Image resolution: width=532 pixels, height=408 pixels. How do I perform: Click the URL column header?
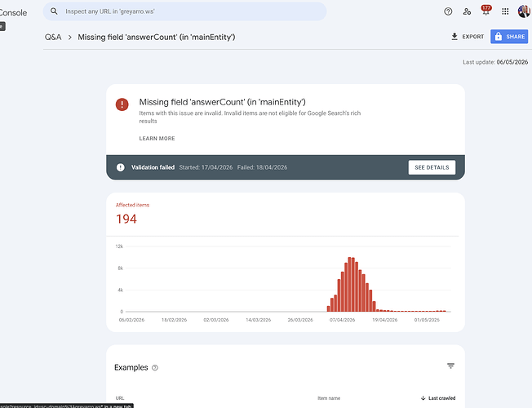[x=120, y=398]
